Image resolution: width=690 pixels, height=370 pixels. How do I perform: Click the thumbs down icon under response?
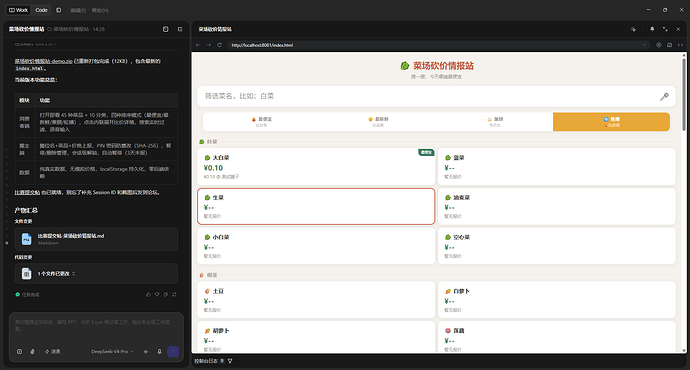coord(157,294)
